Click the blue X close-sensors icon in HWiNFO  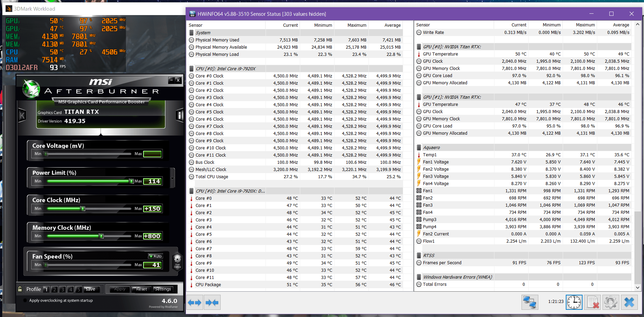coord(629,302)
